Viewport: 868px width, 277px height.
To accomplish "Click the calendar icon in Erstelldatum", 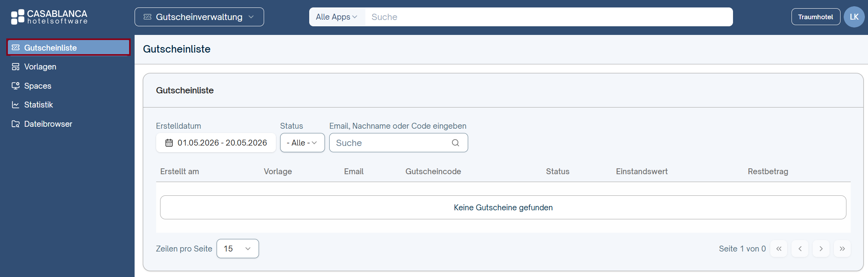I will pyautogui.click(x=169, y=143).
